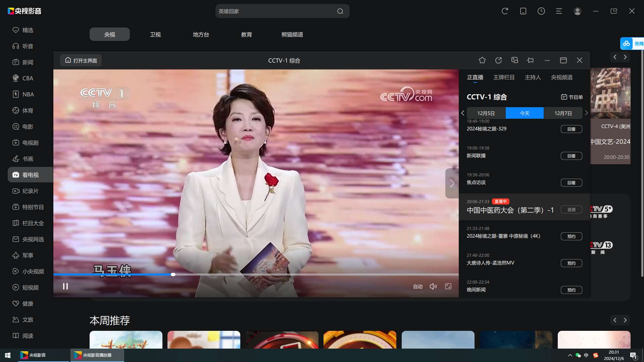Select the 12月7日 date tab
644x362 pixels.
click(x=563, y=113)
